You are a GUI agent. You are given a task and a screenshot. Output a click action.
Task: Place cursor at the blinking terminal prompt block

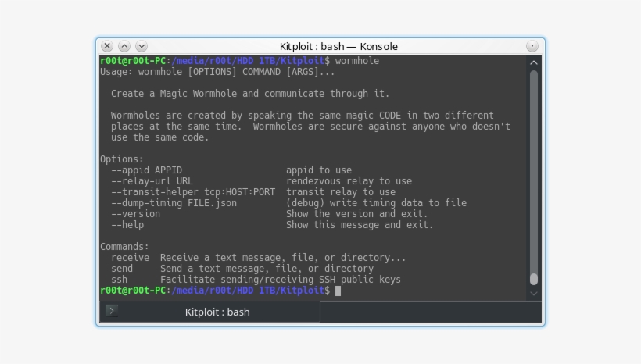(338, 291)
